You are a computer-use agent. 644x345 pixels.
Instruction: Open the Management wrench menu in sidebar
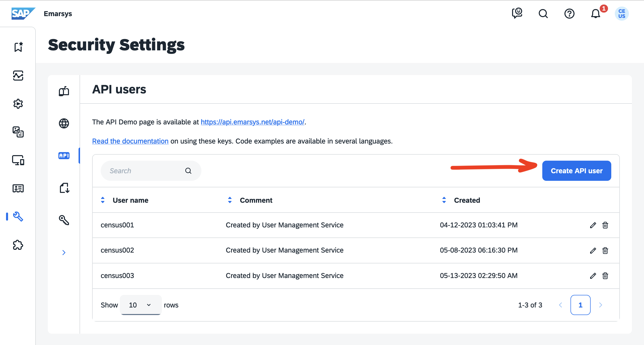pyautogui.click(x=18, y=217)
